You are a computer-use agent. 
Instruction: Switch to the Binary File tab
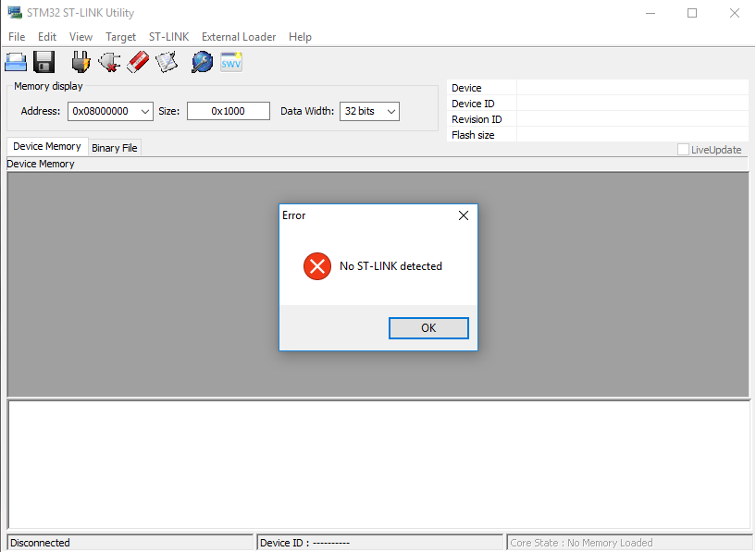115,148
